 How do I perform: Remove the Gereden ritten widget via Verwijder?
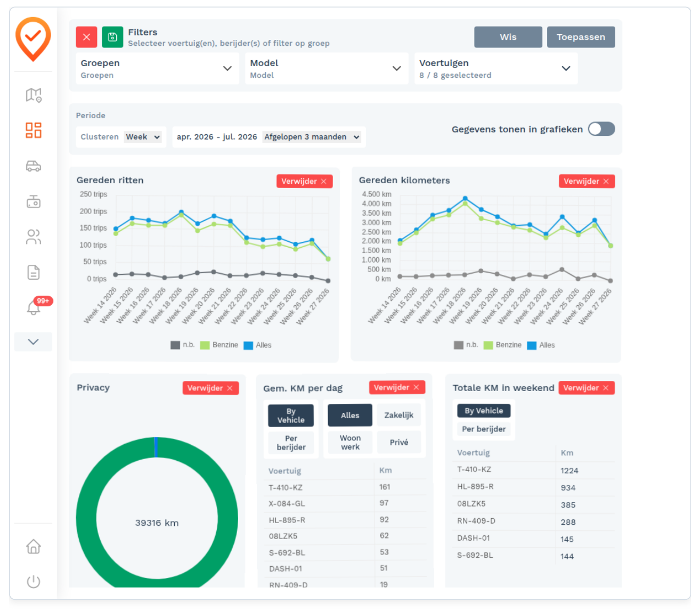304,181
